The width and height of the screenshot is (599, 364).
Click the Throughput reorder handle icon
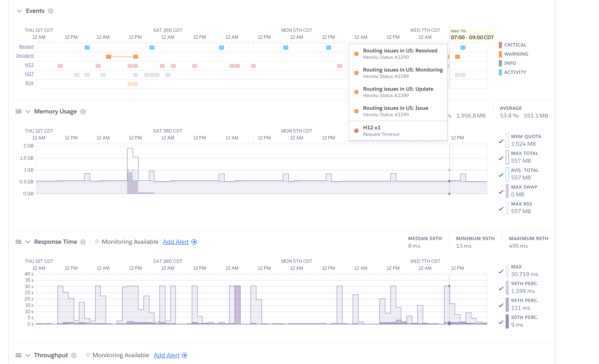(18, 355)
